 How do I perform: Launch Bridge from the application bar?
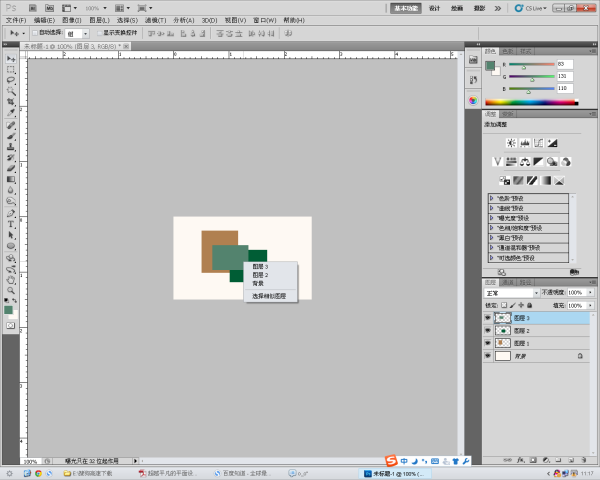point(33,8)
